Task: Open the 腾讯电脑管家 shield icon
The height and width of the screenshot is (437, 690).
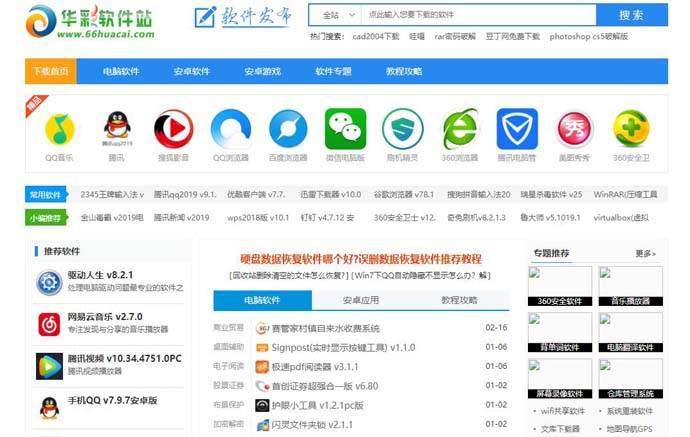Action: (x=517, y=129)
